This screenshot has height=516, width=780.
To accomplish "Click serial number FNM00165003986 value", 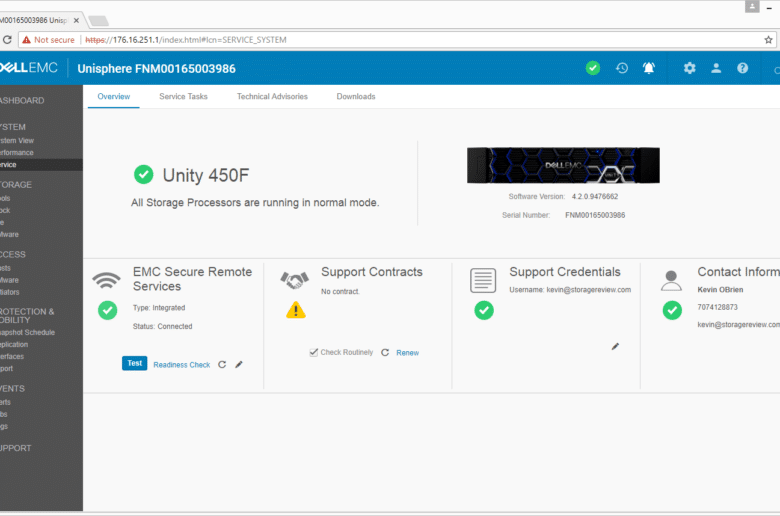I will (x=595, y=215).
